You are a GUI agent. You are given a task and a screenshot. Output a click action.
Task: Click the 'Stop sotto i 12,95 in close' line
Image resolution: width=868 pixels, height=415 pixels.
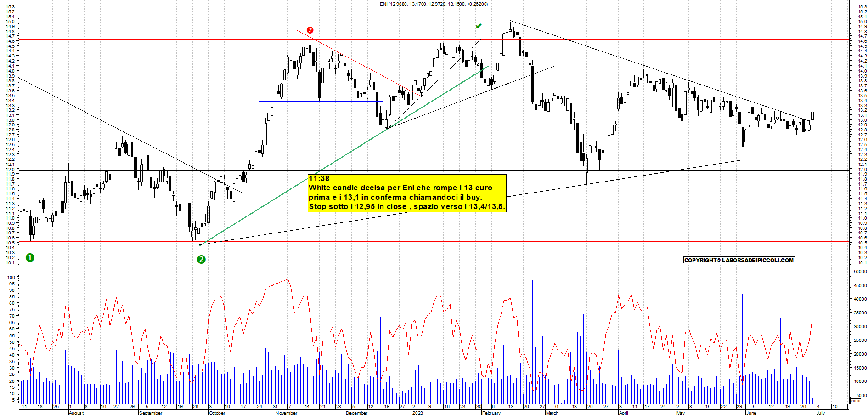(x=407, y=206)
